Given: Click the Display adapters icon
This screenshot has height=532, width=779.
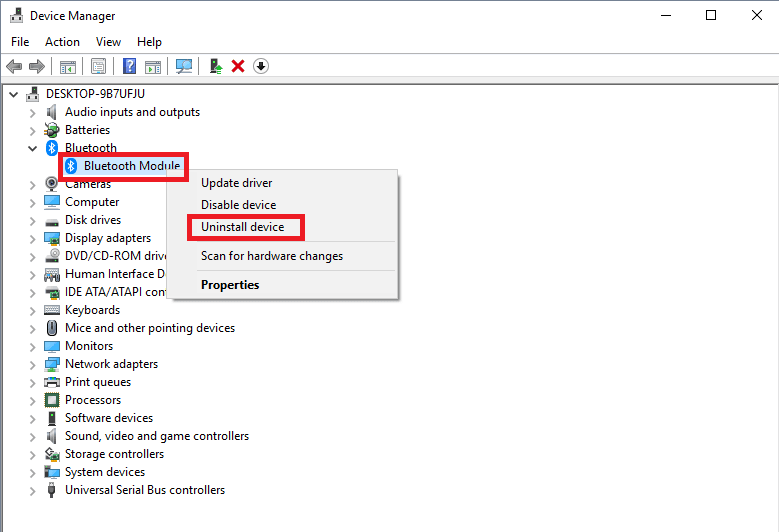Looking at the screenshot, I should (52, 238).
